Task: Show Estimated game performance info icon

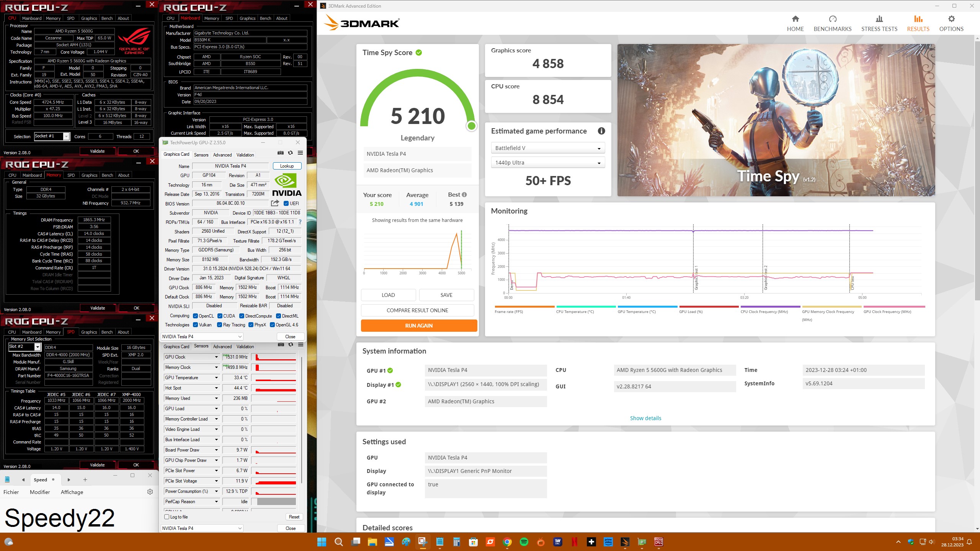Action: (601, 131)
